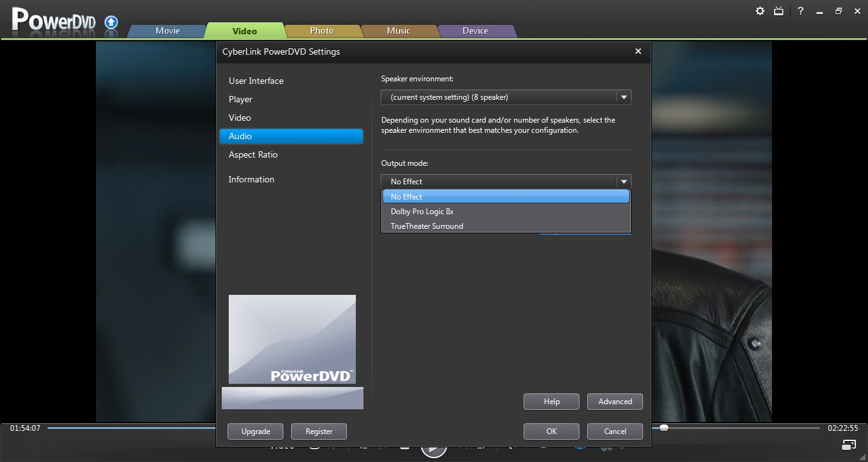Click the TV mode icon in title bar
The image size is (868, 462).
point(779,11)
